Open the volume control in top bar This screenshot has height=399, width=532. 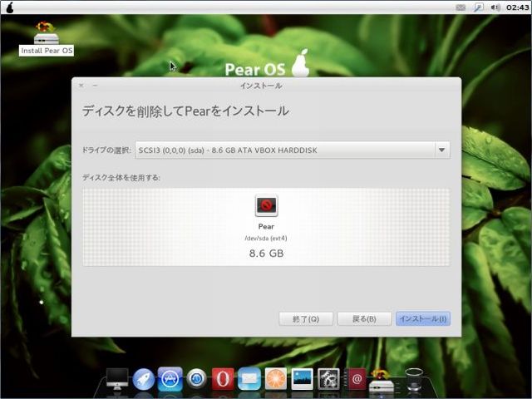pos(495,7)
